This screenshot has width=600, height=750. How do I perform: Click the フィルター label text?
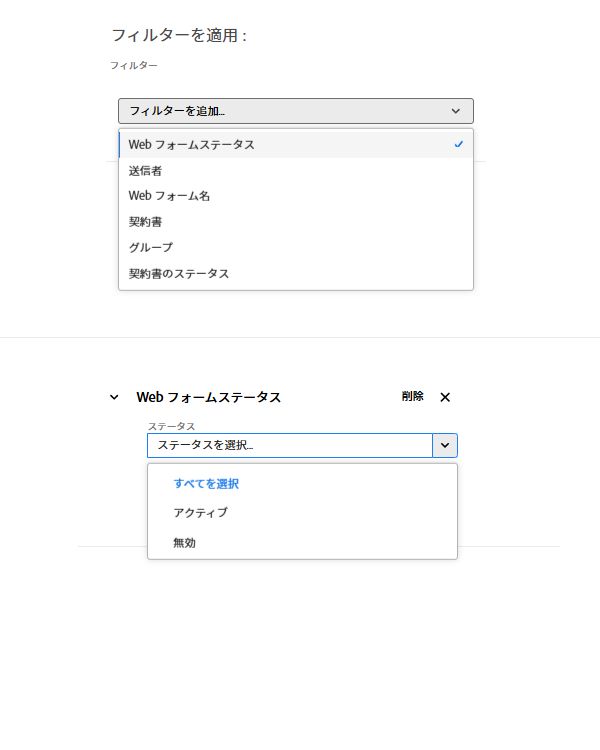134,66
